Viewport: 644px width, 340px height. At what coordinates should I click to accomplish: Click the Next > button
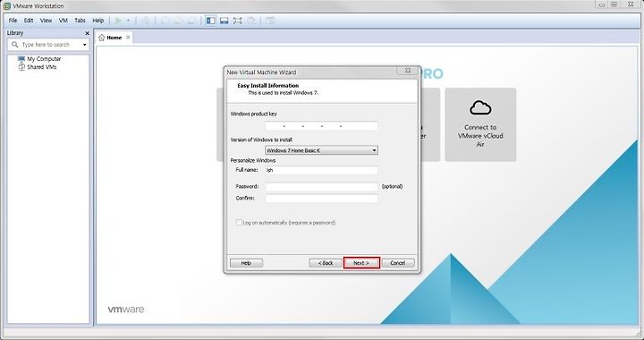(361, 263)
